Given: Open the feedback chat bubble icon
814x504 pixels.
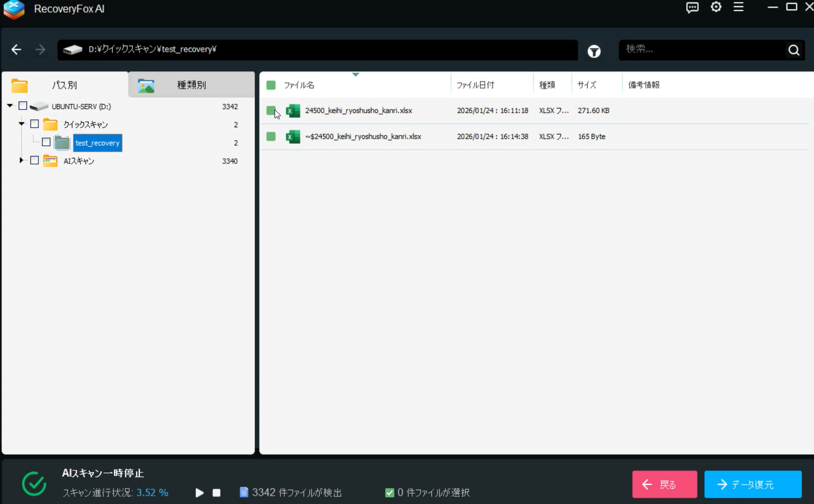Looking at the screenshot, I should tap(692, 8).
